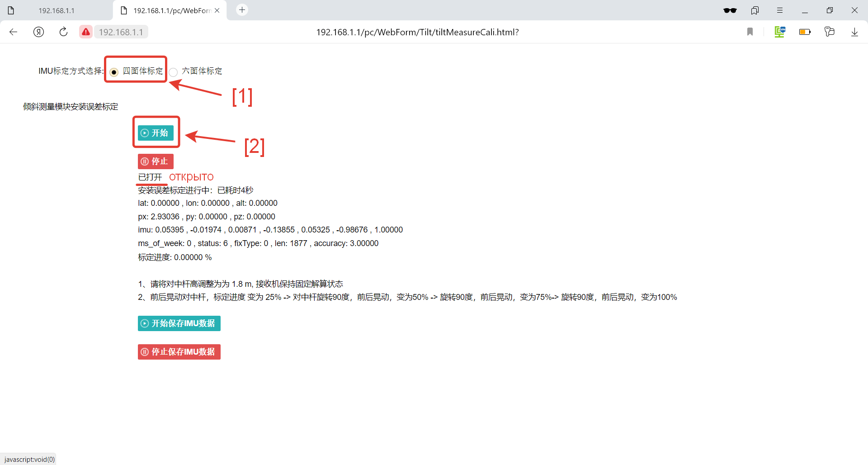Click the imu values readout line
868x465 pixels.
pyautogui.click(x=270, y=230)
